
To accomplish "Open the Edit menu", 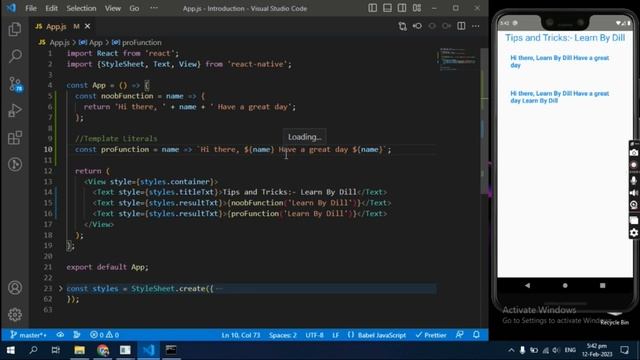I will point(51,8).
